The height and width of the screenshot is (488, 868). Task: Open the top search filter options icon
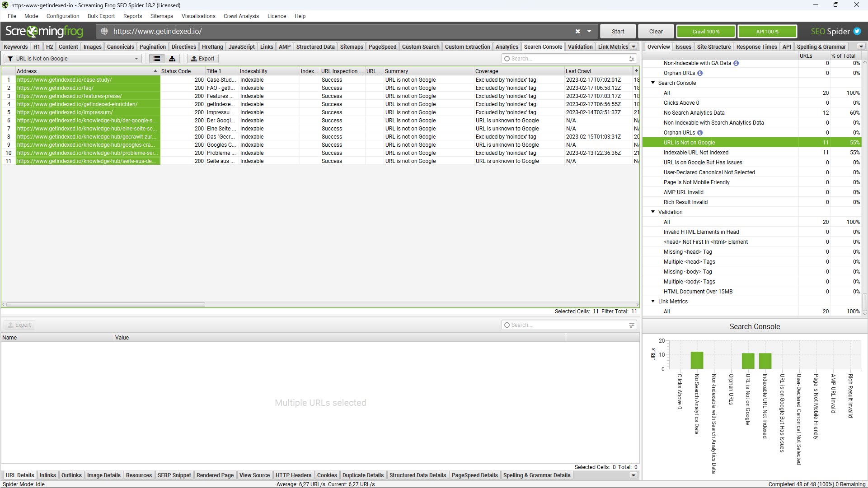(x=632, y=59)
